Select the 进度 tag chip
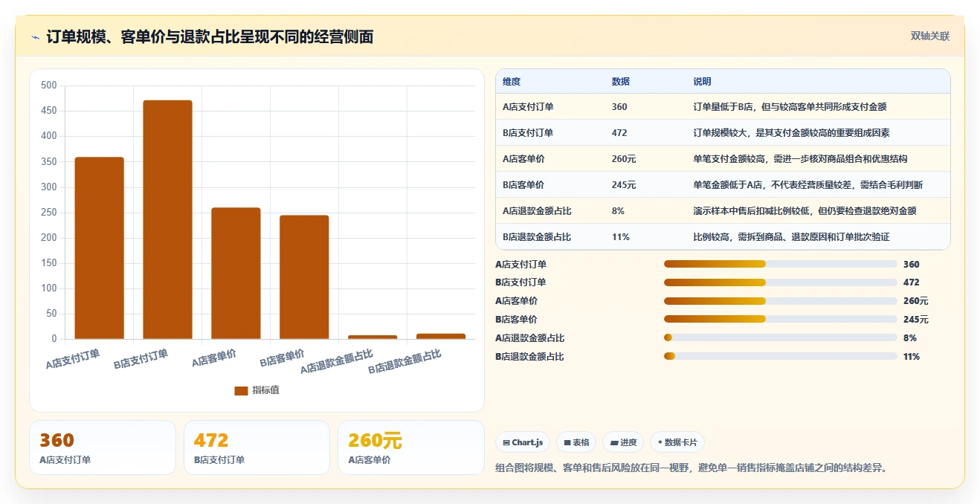The height and width of the screenshot is (504, 980). (623, 442)
